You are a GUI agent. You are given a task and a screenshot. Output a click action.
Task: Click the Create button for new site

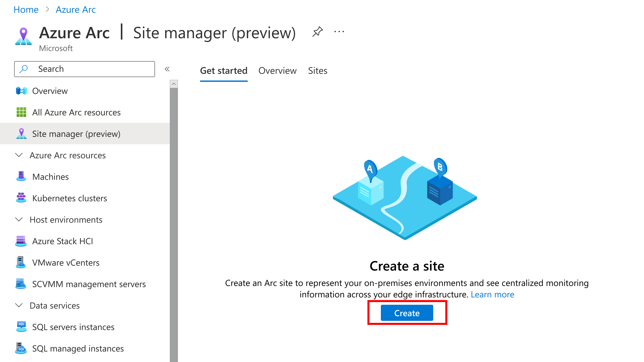pos(406,313)
